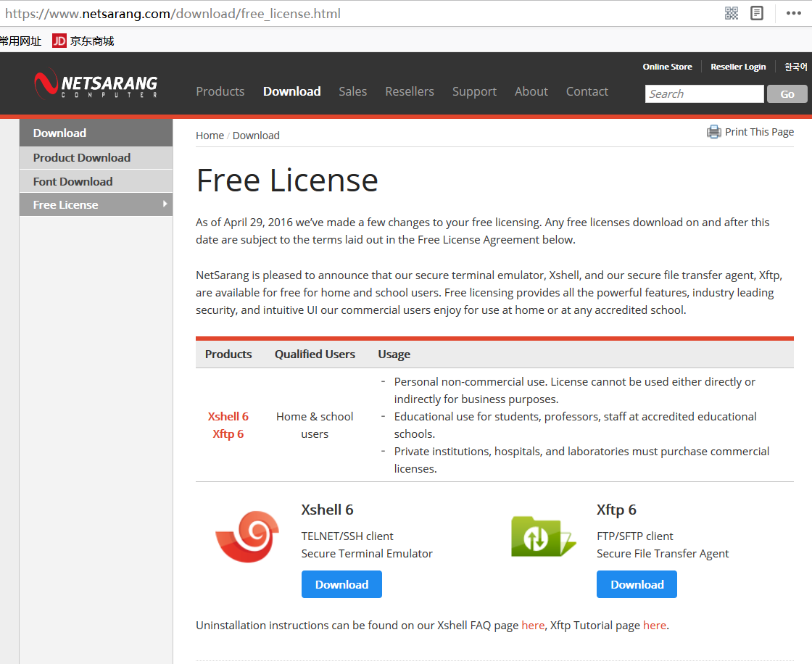The width and height of the screenshot is (812, 664).
Task: Download Xshell 6 with blue button
Action: [341, 584]
